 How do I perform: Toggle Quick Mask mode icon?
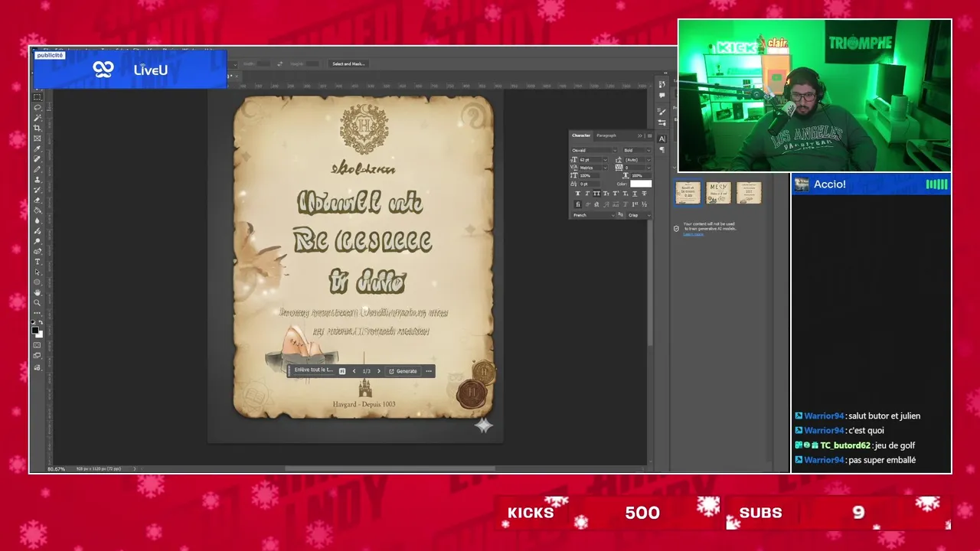(37, 345)
